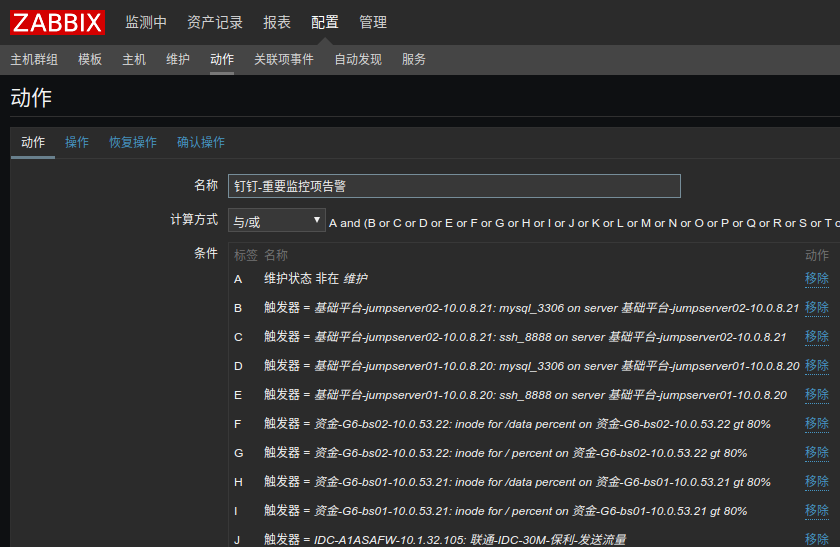Remove condition A 维护状态
This screenshot has width=840, height=547.
point(816,279)
